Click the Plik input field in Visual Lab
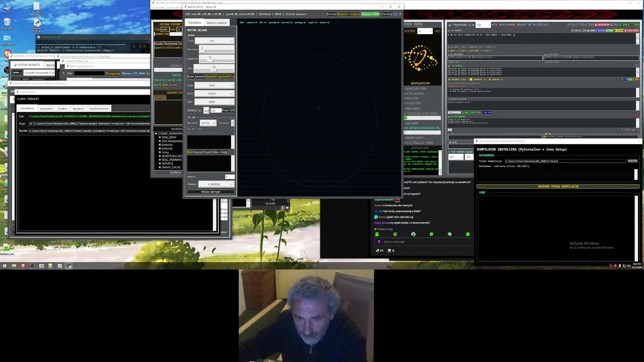Viewport: 644px width, 362px height. (x=89, y=73)
